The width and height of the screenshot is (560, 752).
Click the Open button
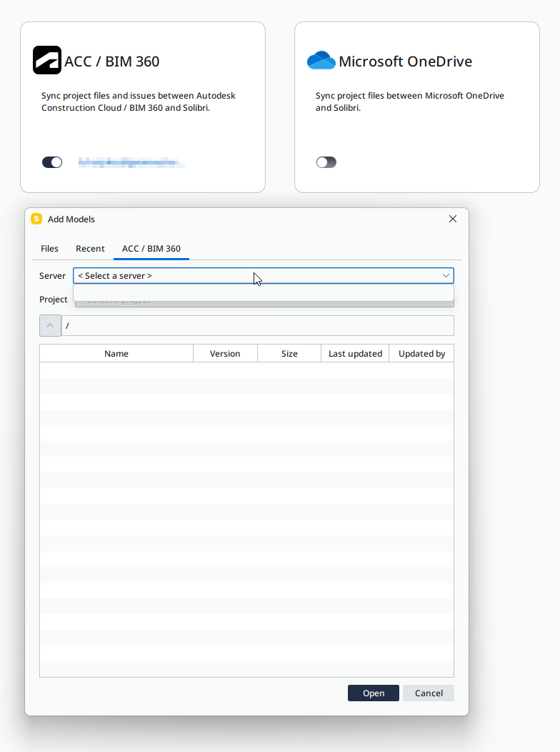(x=373, y=693)
